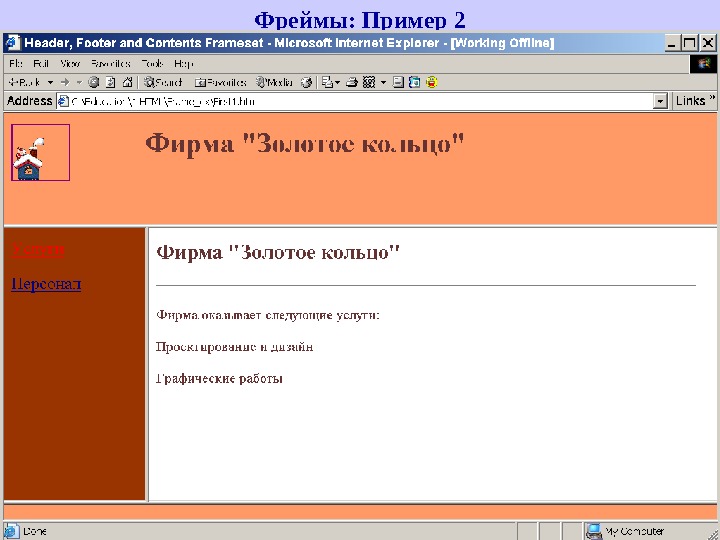Click the Windows logo throbber icon
The image size is (720, 540).
pyautogui.click(x=703, y=64)
